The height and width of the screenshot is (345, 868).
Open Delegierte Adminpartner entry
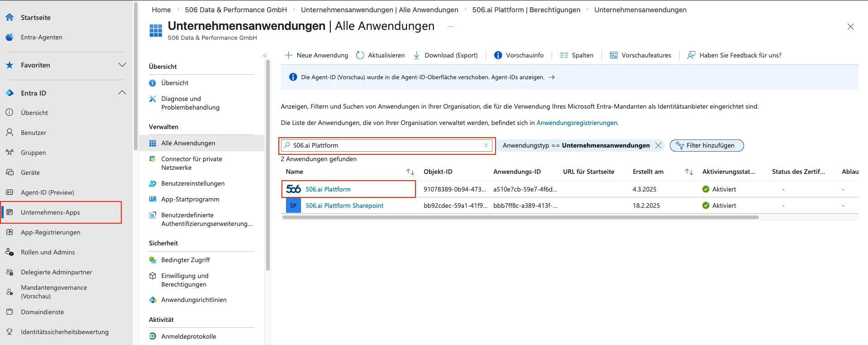(x=57, y=272)
